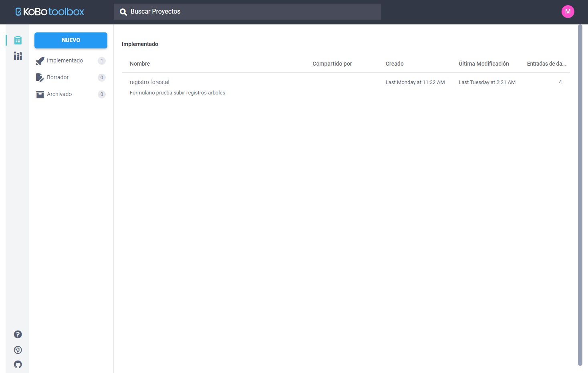
Task: Click the globe icon in bottom sidebar
Action: (18, 350)
